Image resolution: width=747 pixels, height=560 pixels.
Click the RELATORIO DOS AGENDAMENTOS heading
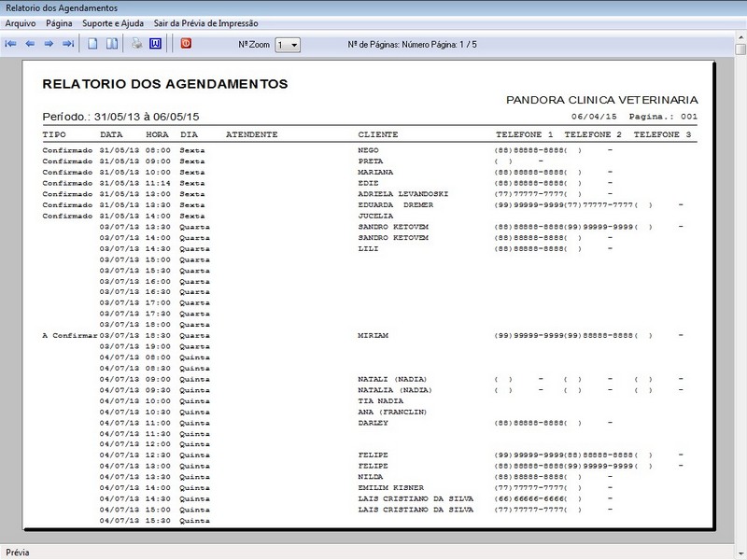[x=165, y=84]
